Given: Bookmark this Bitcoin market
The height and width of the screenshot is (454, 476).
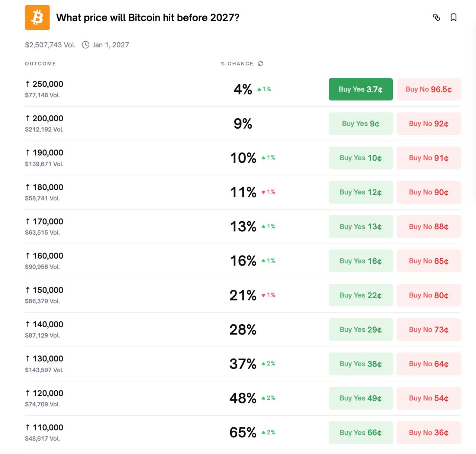Looking at the screenshot, I should [453, 17].
